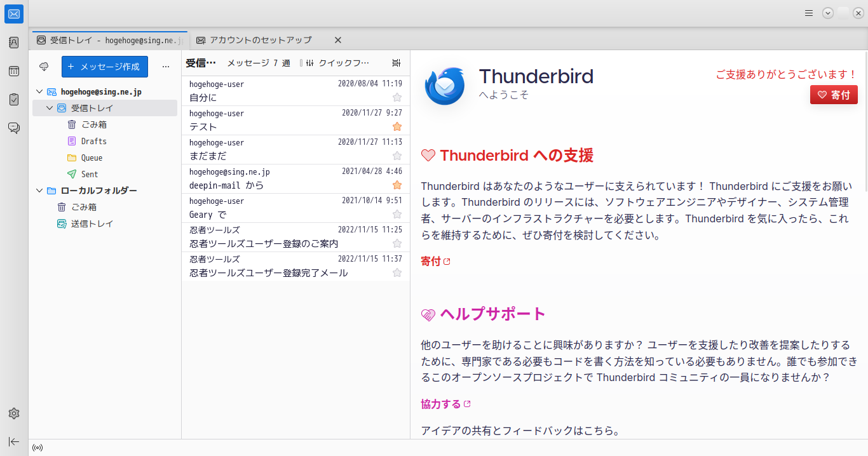This screenshot has width=868, height=456.
Task: Select the 送信トレイ folder
Action: 105,224
